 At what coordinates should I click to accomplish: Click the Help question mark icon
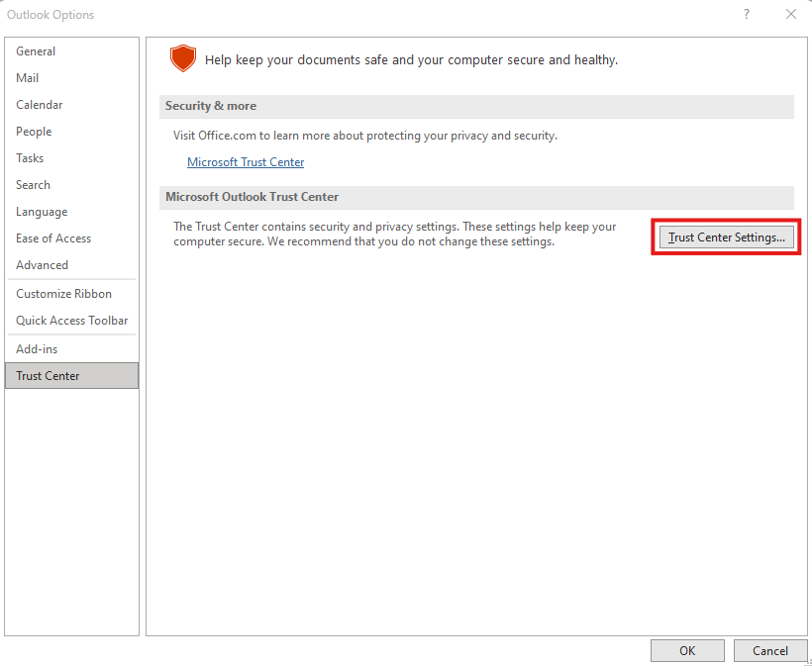746,14
